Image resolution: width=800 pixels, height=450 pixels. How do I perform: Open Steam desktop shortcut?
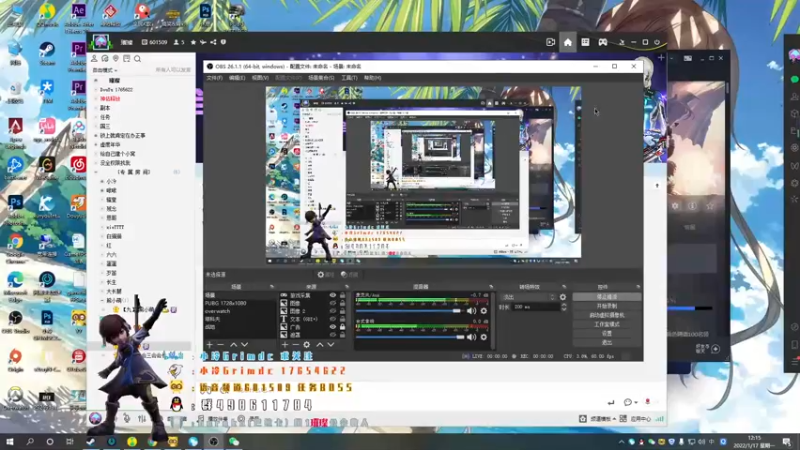pos(47,54)
